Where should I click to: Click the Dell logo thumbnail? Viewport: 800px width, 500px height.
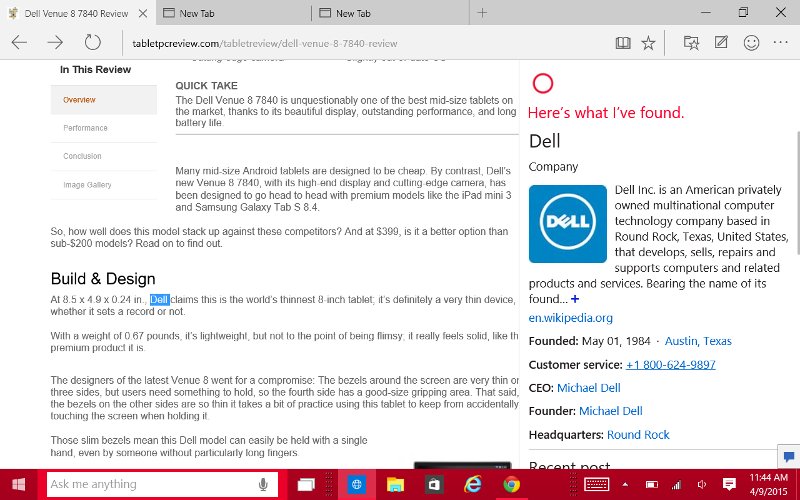tap(568, 224)
